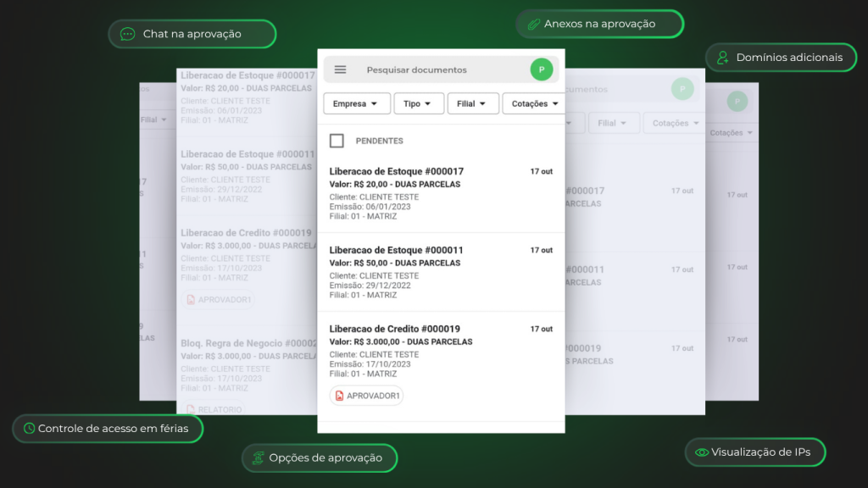Open the APROVADOR1 attachment chip in front panel
This screenshot has width=868, height=488.
click(366, 396)
